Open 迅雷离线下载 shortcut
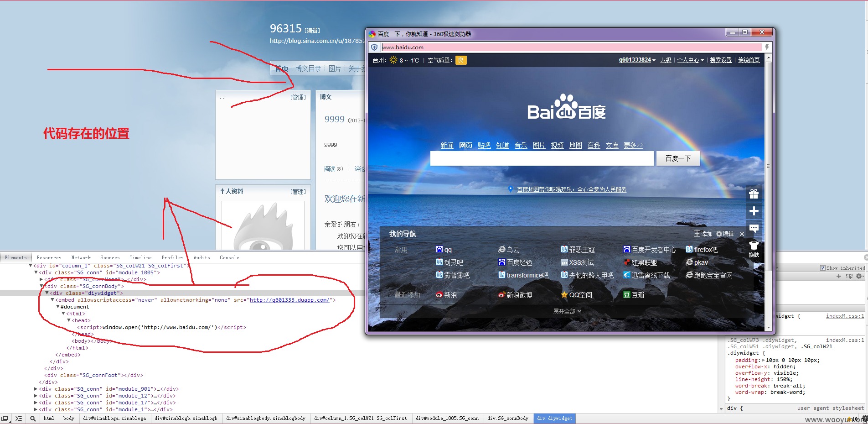Viewport: 868px width, 424px height. pos(646,275)
